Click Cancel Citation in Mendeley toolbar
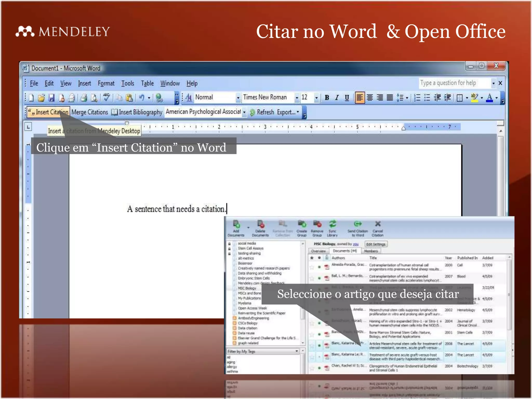 (x=377, y=229)
